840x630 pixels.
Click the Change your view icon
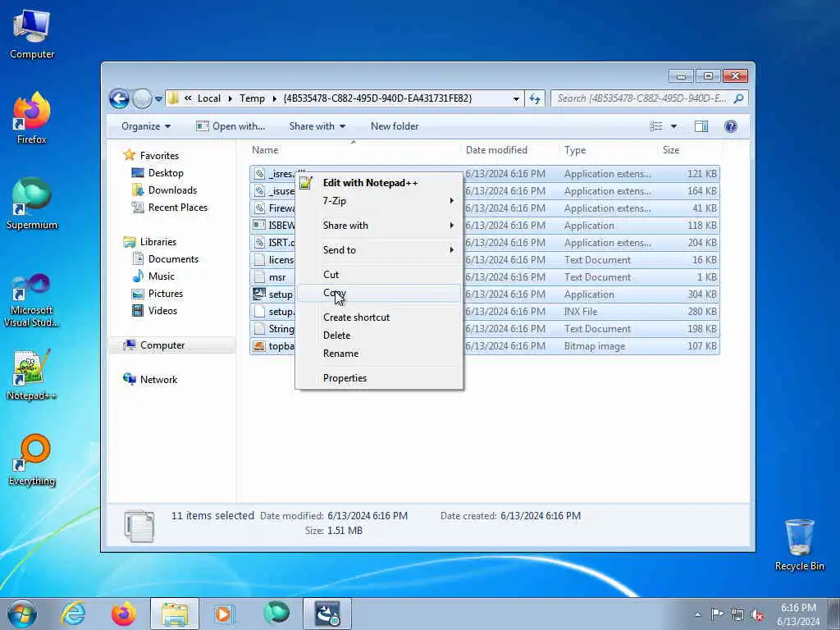pos(655,126)
